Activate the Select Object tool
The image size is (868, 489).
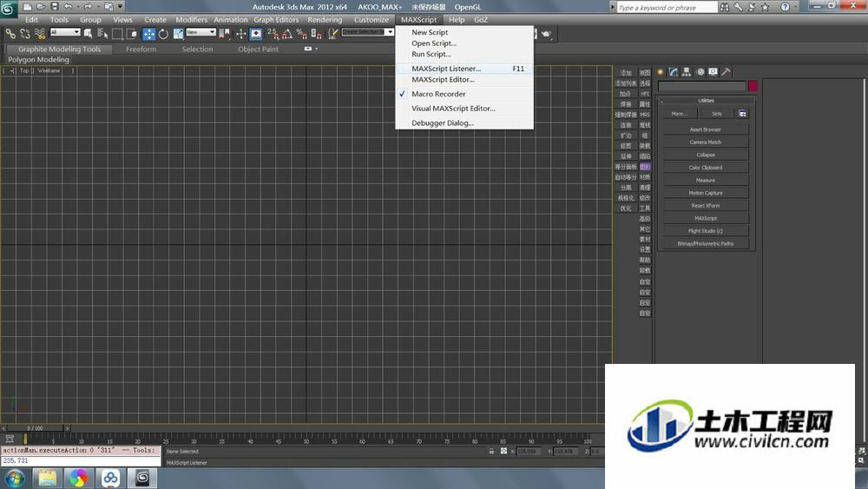click(x=88, y=34)
